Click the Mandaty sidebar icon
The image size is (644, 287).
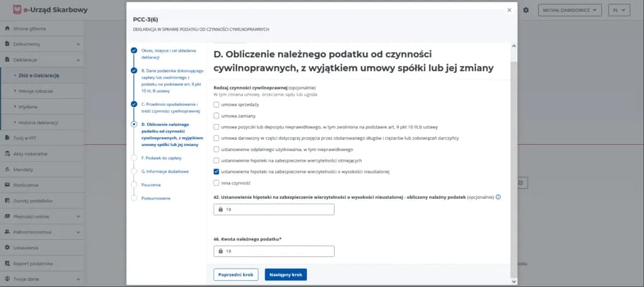point(7,169)
